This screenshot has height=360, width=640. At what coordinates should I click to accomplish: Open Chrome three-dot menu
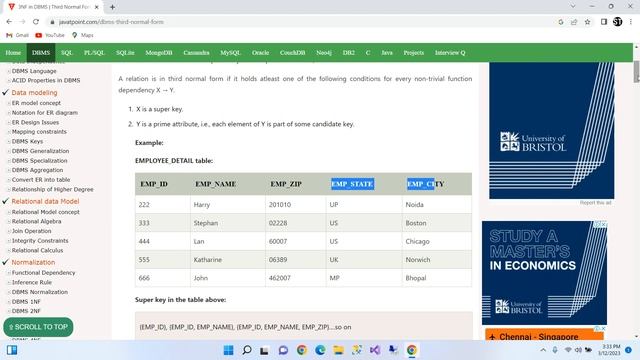(631, 22)
